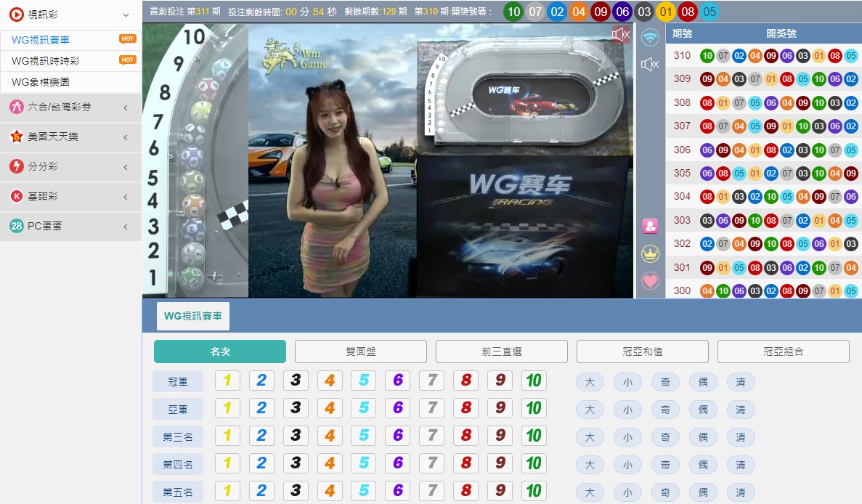Choose 奇 for the 第三名 row
This screenshot has width=862, height=504.
[665, 437]
